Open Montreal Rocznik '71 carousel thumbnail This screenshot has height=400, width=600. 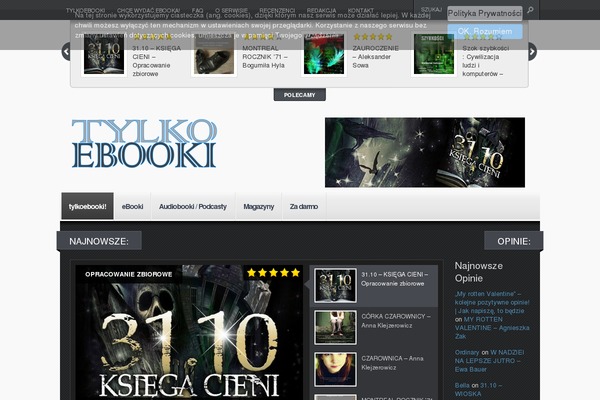point(214,54)
